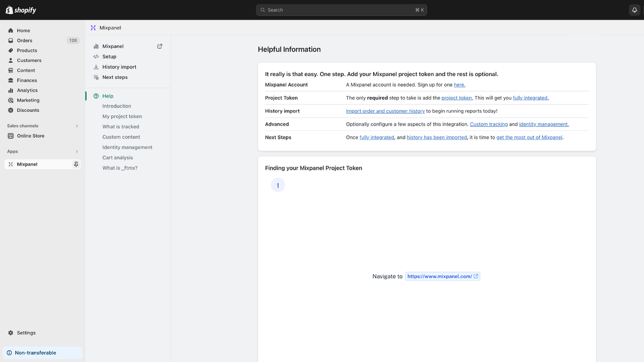Click the History import download icon
Viewport: 644px width, 362px height.
click(x=96, y=67)
